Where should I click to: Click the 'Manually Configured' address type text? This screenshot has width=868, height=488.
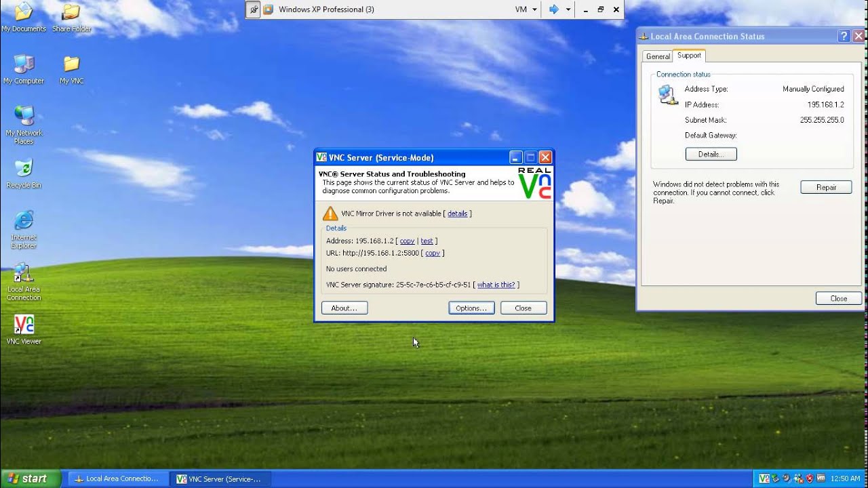point(813,89)
